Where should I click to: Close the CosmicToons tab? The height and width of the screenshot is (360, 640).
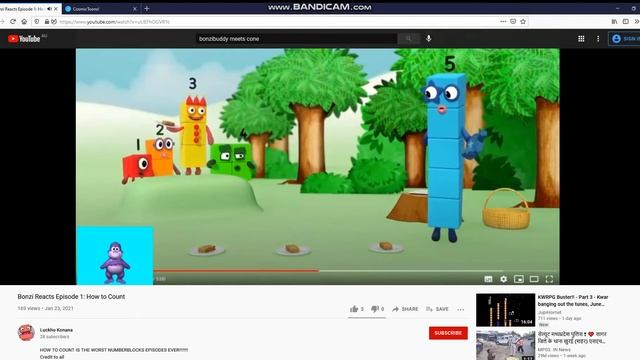[135, 9]
